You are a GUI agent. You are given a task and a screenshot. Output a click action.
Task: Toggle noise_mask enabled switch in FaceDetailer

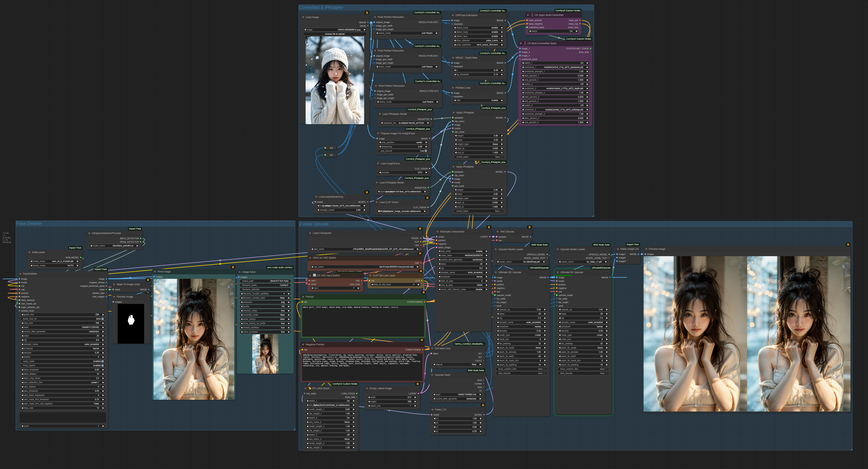click(102, 361)
